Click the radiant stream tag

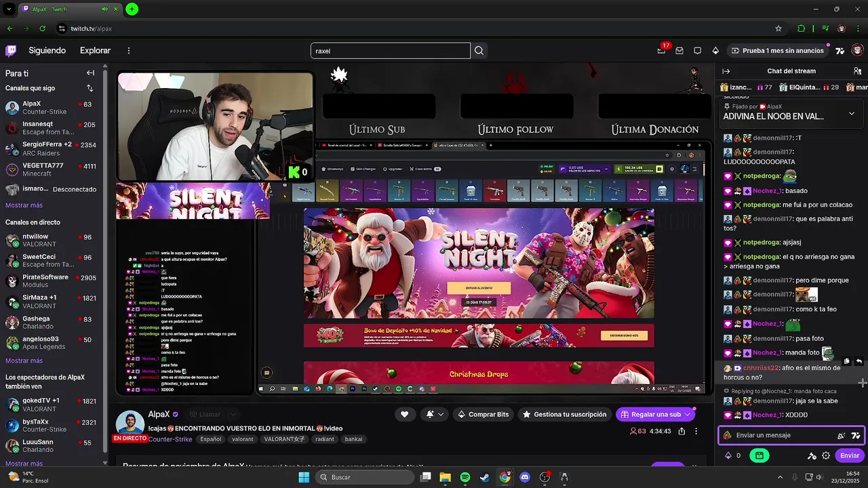(x=325, y=439)
